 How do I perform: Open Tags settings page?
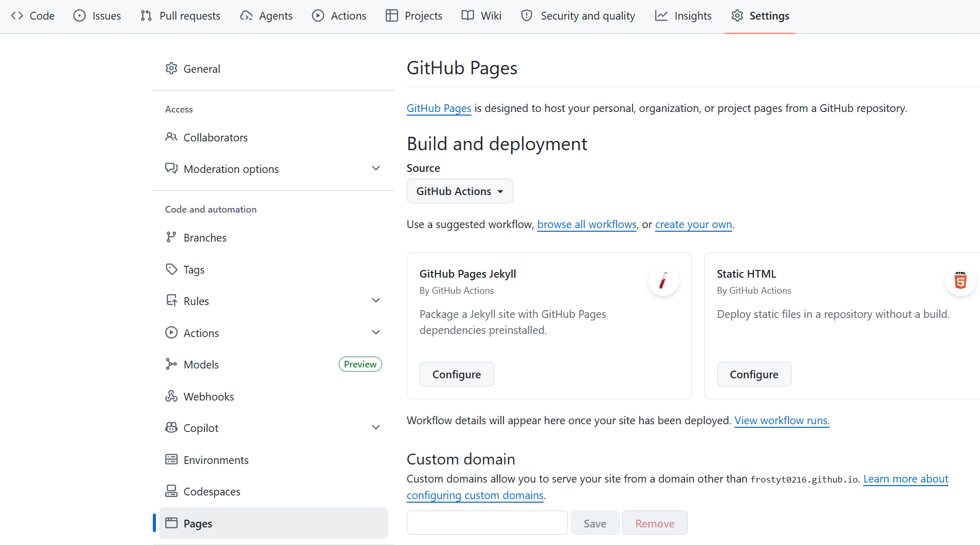point(274,269)
